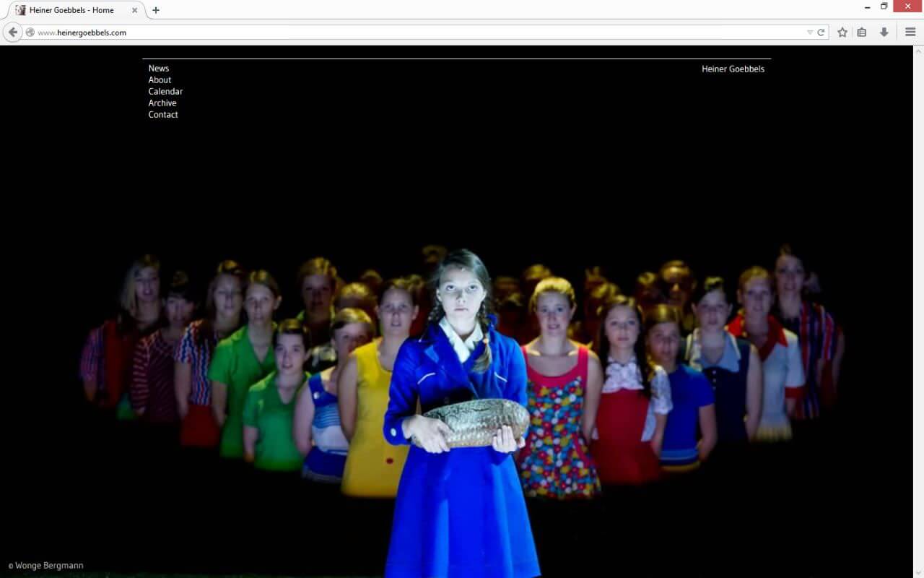Close the Heiner Goebbels - Home tab
The image size is (924, 578).
(x=134, y=10)
